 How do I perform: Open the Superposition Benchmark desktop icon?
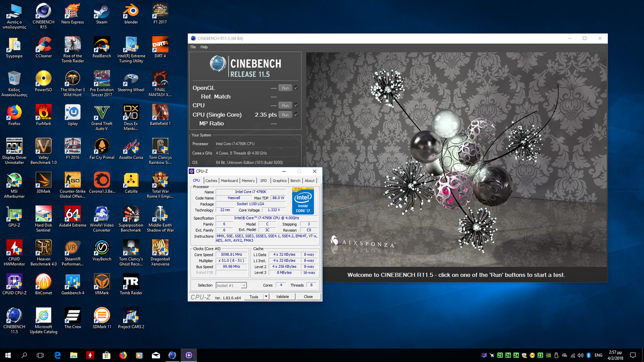(x=131, y=219)
